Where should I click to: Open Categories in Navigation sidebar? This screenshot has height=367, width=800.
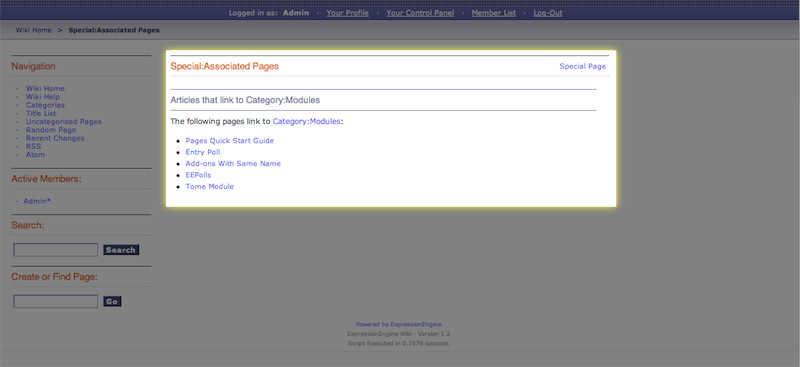tap(45, 105)
